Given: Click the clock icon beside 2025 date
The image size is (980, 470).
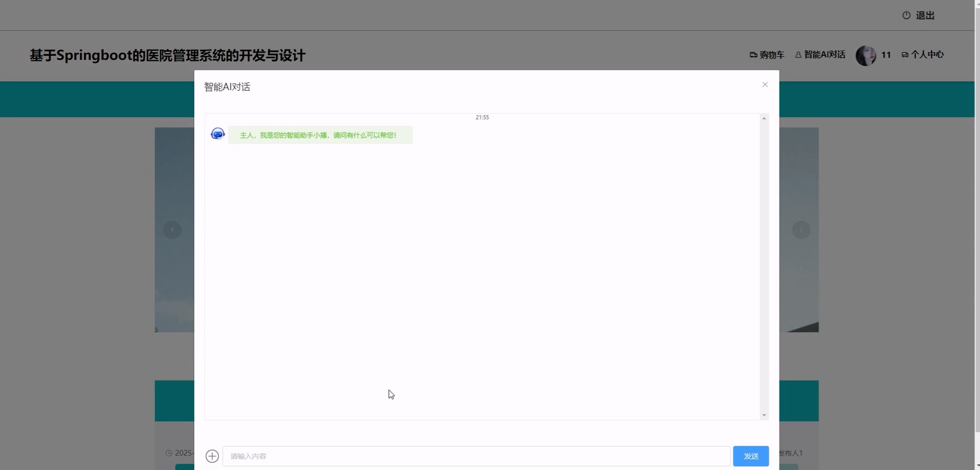Looking at the screenshot, I should (169, 453).
